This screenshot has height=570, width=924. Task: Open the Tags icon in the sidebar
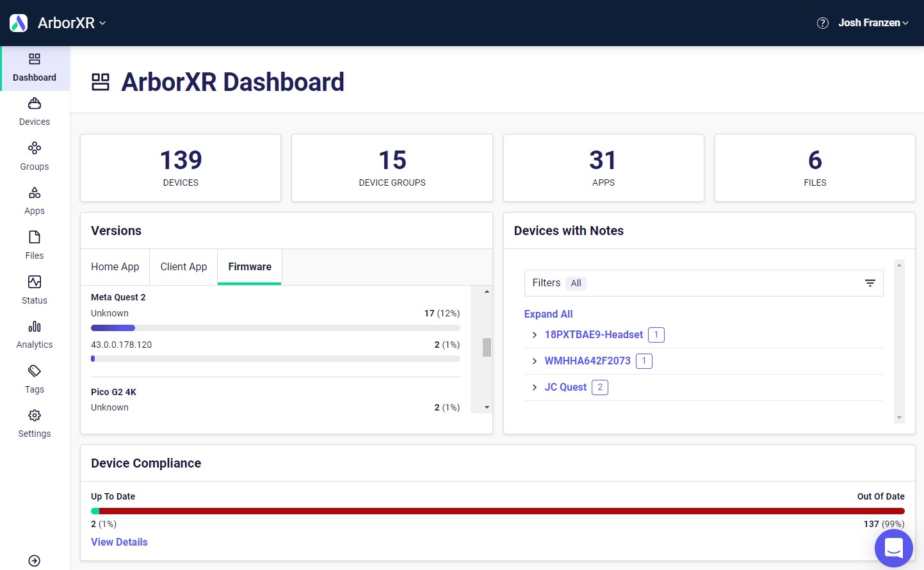35,371
